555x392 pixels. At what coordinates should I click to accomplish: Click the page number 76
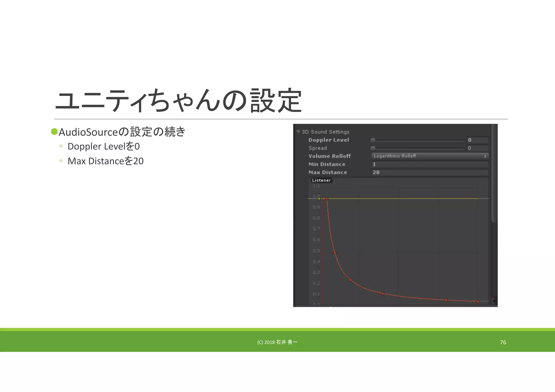click(503, 342)
